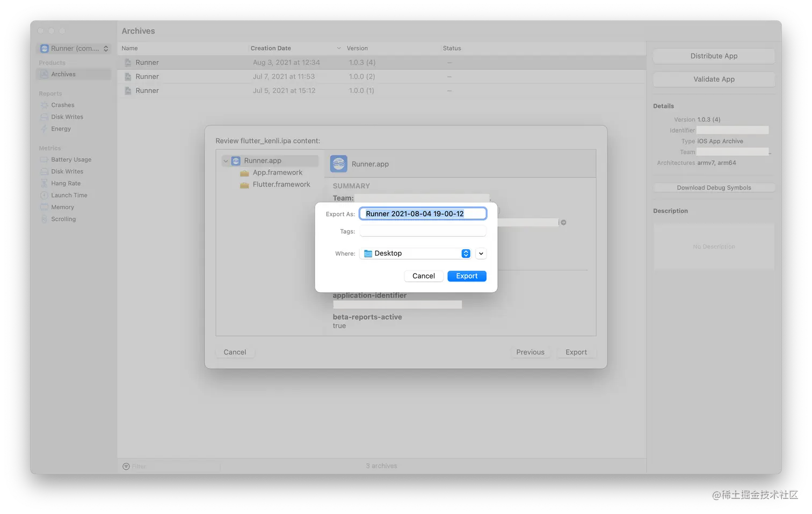Click the Crashes sidebar icon

click(44, 105)
